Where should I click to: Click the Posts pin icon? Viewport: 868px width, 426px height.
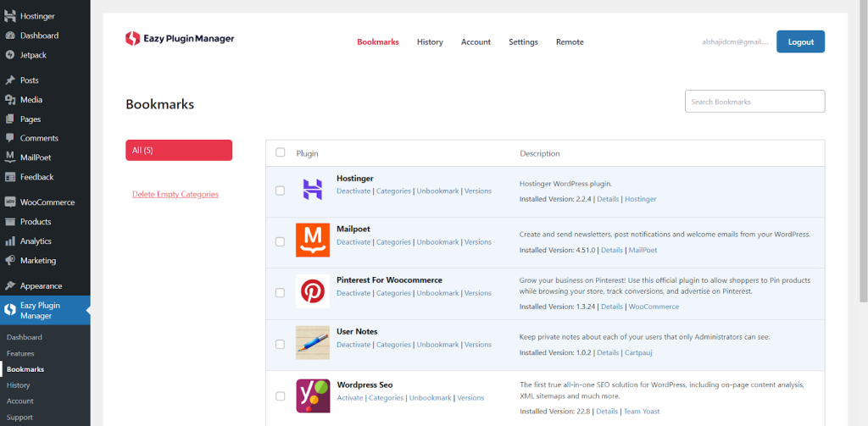[10, 80]
